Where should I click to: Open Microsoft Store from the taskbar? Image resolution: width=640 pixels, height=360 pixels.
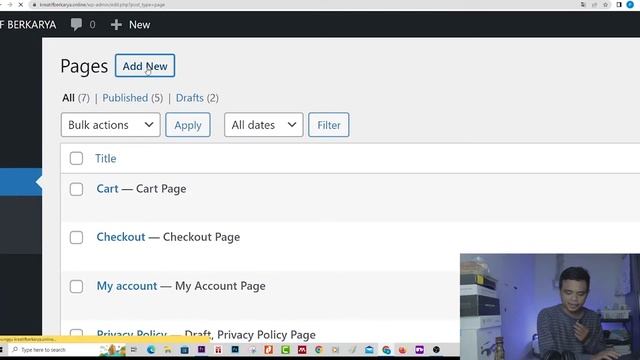tap(184, 350)
